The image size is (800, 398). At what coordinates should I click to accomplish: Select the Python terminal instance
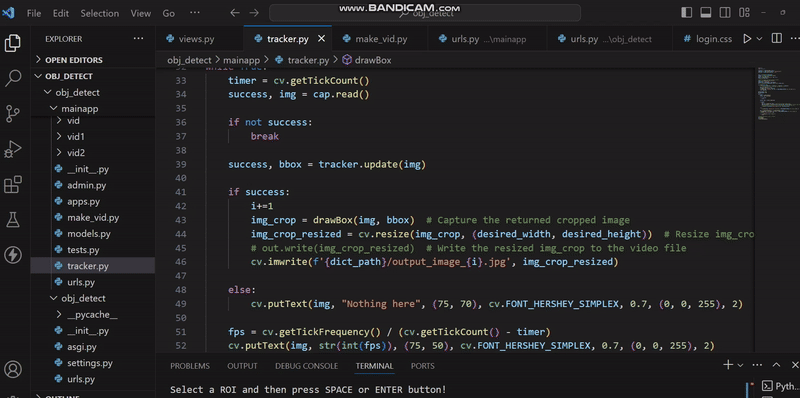[x=780, y=386]
